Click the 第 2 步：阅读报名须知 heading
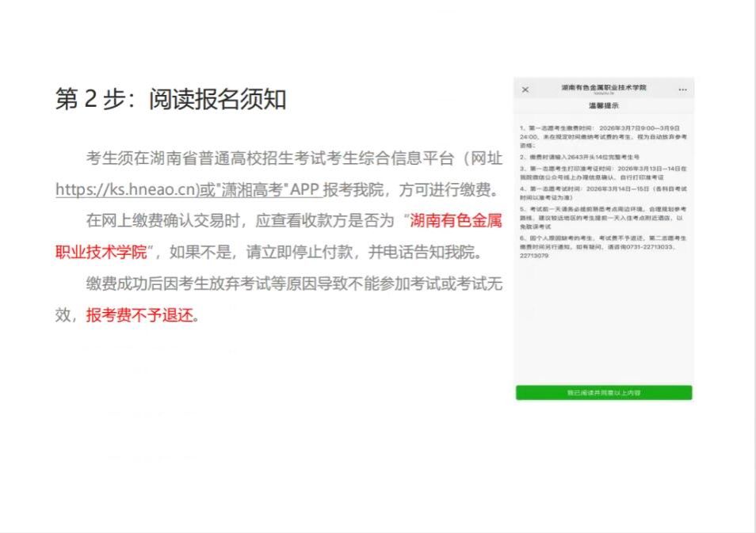 point(170,100)
